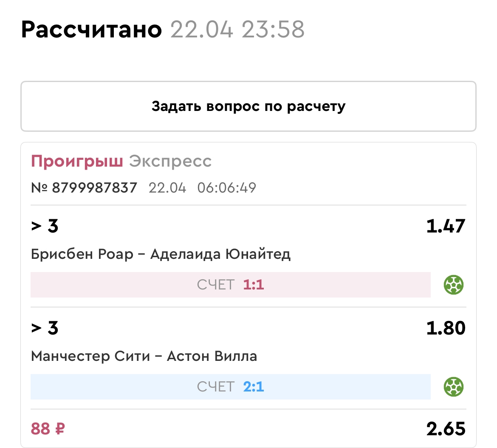Click the total odds 2.65
Screen dimensions: 497x448
click(x=446, y=429)
